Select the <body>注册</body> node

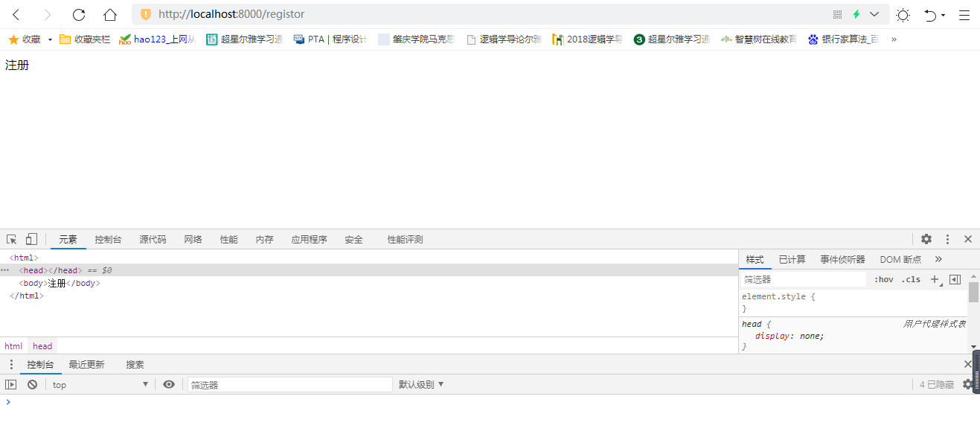pos(60,284)
